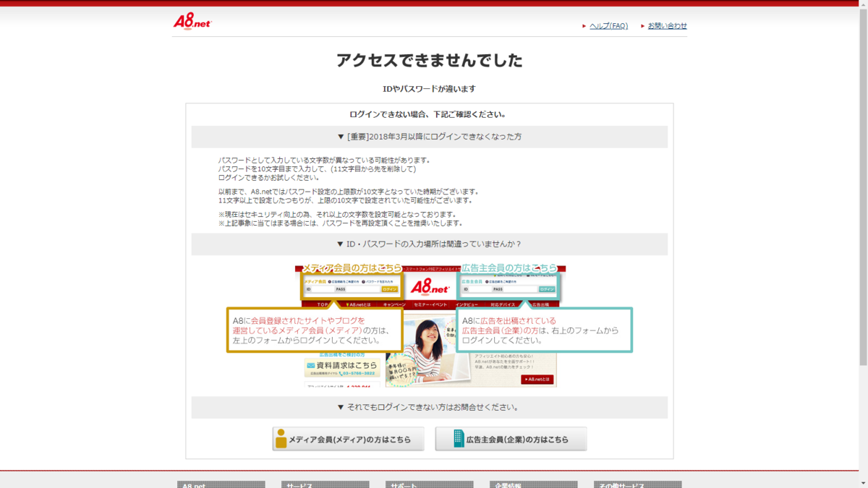Open the サポート footer heading
Screen dimensions: 868x488
[430, 485]
